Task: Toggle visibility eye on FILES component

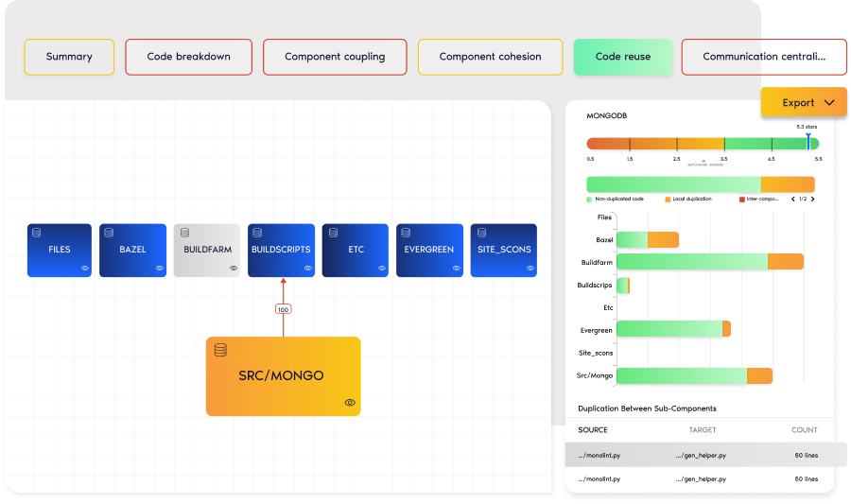Action: tap(85, 268)
